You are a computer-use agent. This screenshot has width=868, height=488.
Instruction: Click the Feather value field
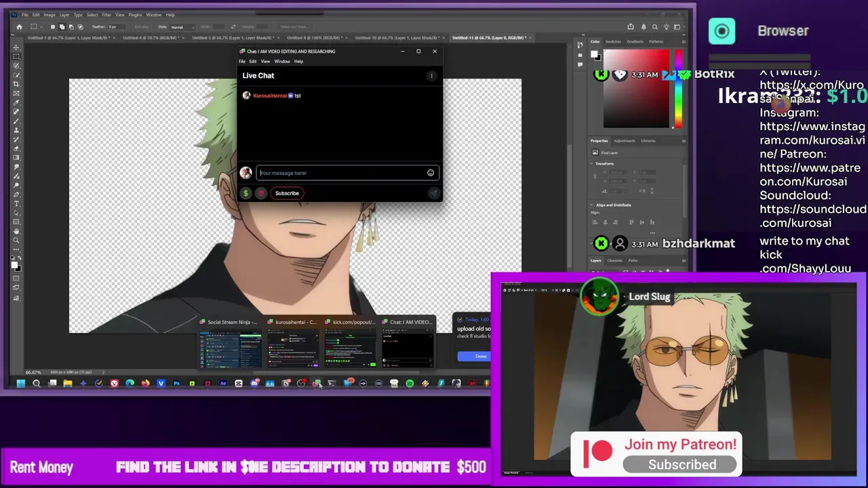click(x=117, y=27)
